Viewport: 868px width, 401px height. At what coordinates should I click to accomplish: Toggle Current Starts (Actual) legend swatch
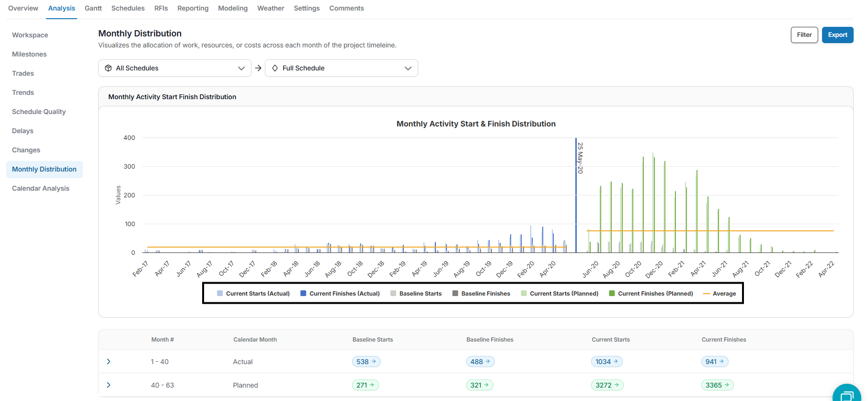tap(220, 293)
